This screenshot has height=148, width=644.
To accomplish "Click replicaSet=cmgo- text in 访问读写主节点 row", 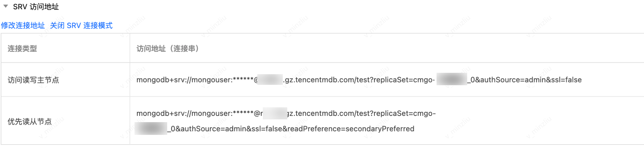I will coord(405,80).
